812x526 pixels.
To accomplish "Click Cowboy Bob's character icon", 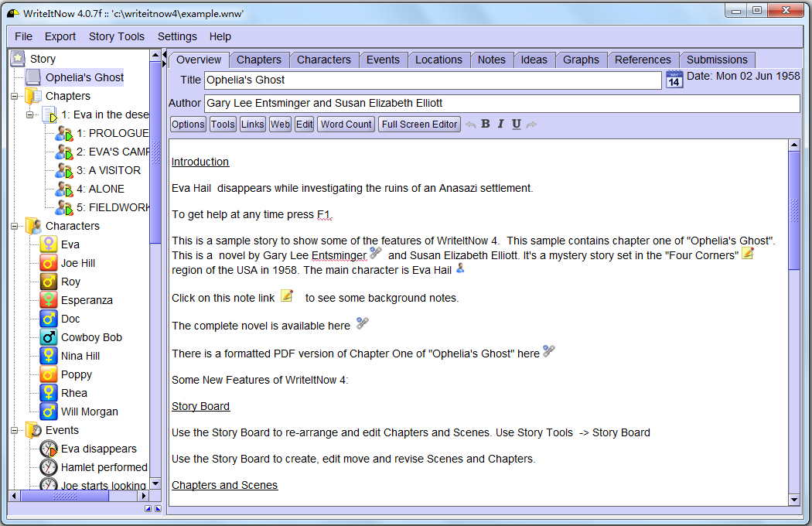I will (49, 337).
